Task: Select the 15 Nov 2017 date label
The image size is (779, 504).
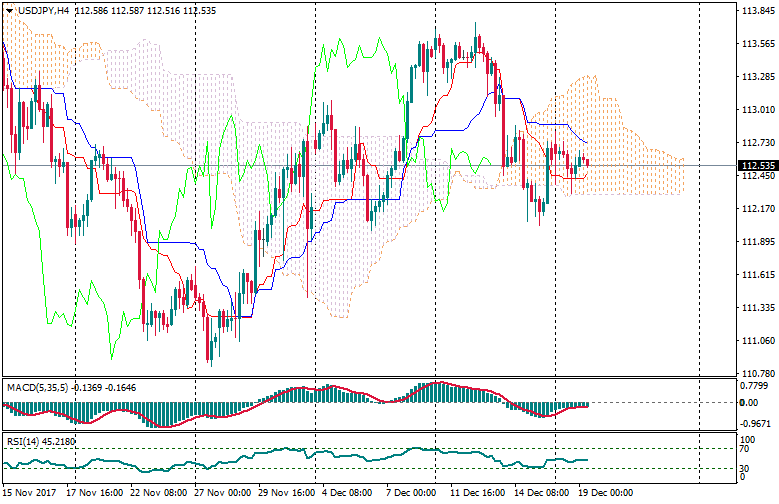Action: 30,494
